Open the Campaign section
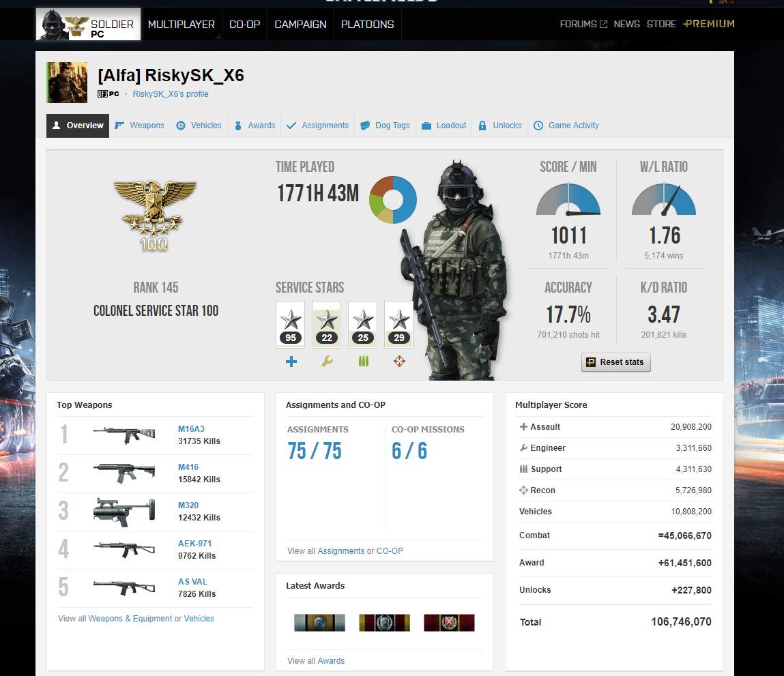784x676 pixels. (x=300, y=24)
